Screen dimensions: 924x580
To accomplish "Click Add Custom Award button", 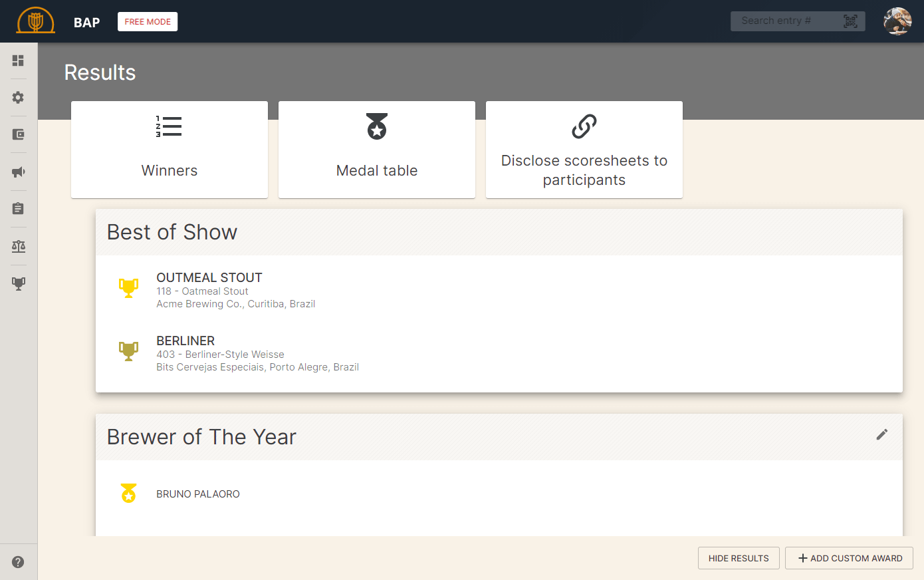I will click(849, 558).
